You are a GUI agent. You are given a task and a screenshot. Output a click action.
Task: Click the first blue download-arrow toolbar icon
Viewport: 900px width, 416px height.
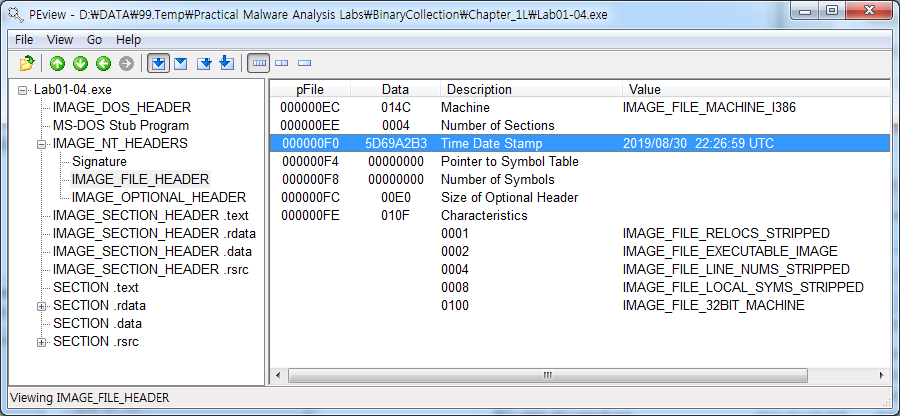coord(158,63)
